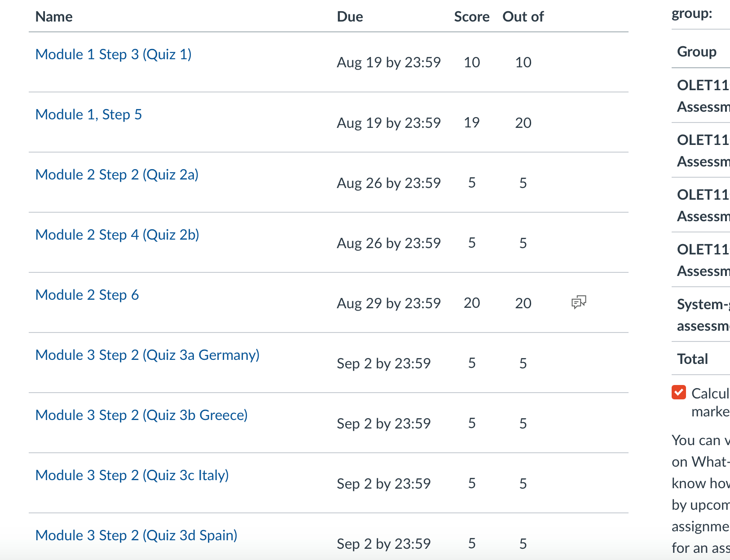
Task: Select the System-generated assessment group row
Action: pyautogui.click(x=701, y=315)
